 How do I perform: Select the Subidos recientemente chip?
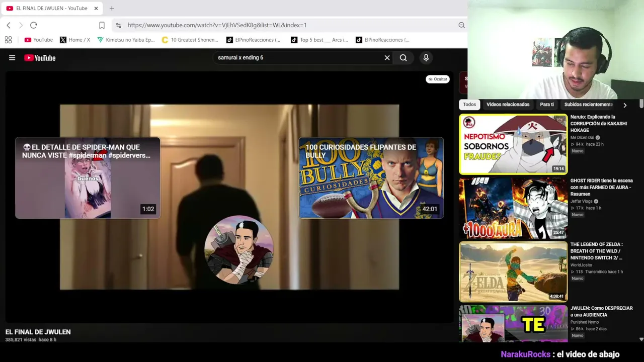[x=589, y=105]
